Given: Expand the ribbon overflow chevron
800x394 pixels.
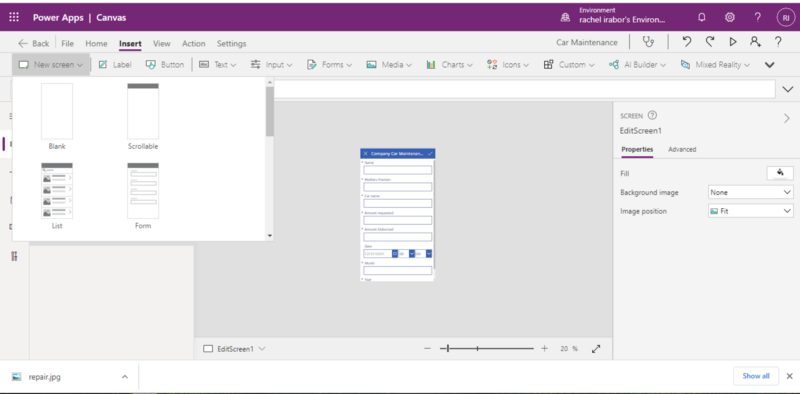Looking at the screenshot, I should [769, 65].
